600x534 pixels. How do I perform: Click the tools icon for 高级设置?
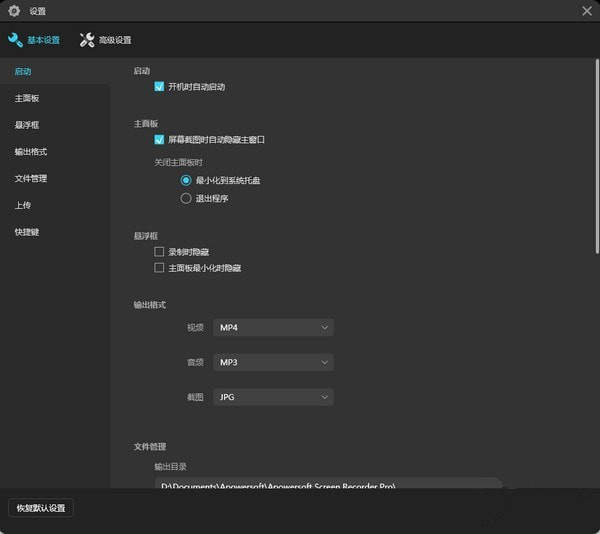point(87,40)
